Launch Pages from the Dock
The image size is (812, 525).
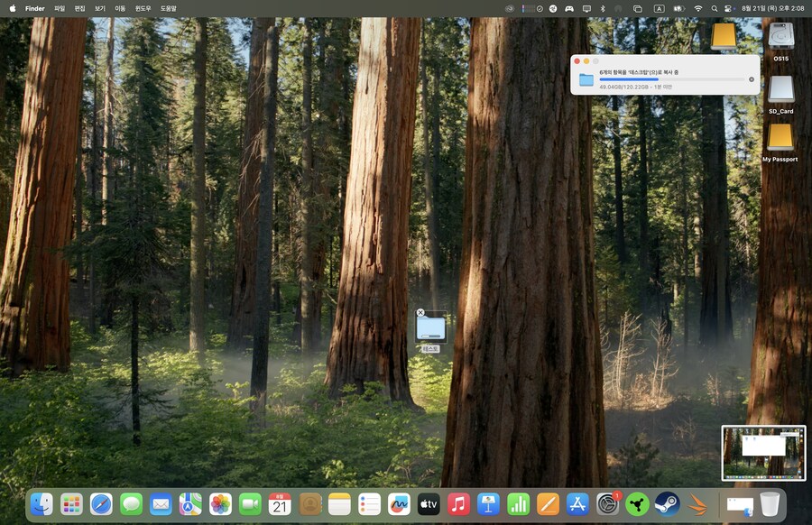(x=548, y=503)
